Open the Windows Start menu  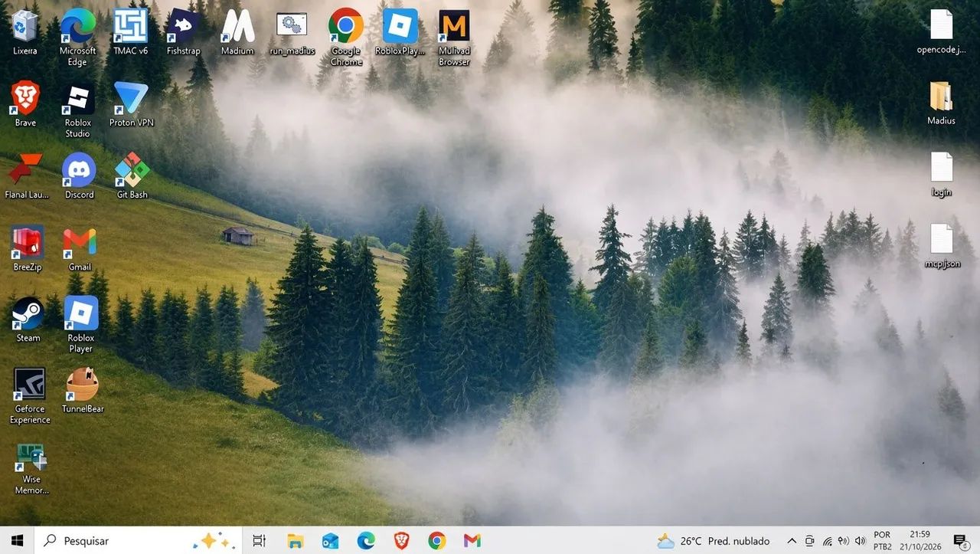17,540
